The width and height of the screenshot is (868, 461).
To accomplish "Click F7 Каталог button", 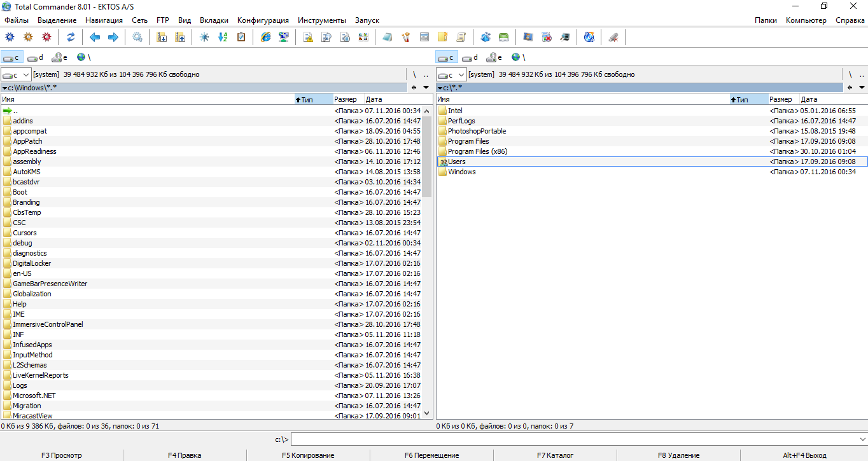I will [555, 455].
